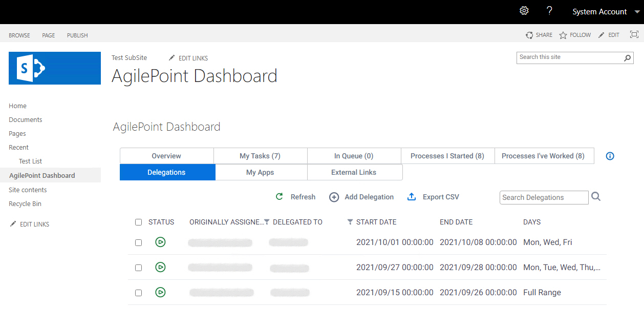Switch to My Apps tab
This screenshot has height=328, width=644.
click(260, 172)
